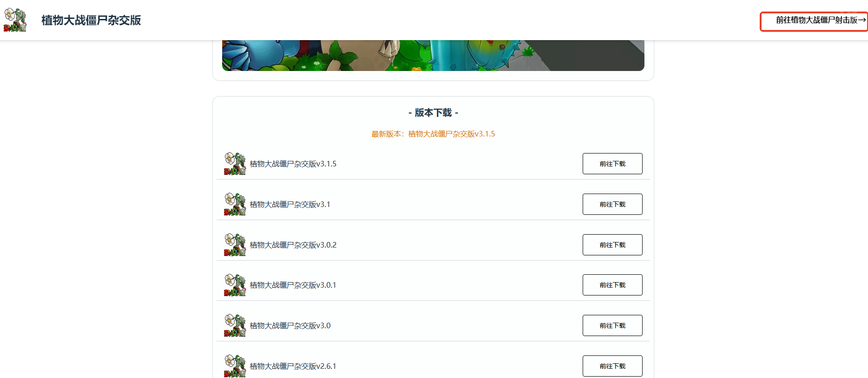The image size is (868, 378).
Task: Click the game icon beside v3.1.5
Action: [235, 164]
